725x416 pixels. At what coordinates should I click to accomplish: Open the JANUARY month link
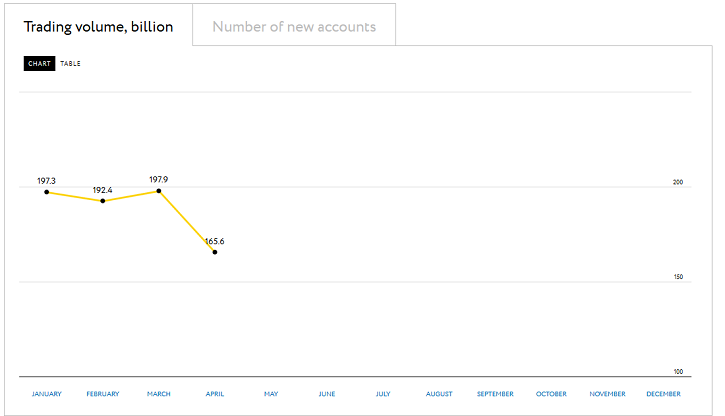[47, 394]
